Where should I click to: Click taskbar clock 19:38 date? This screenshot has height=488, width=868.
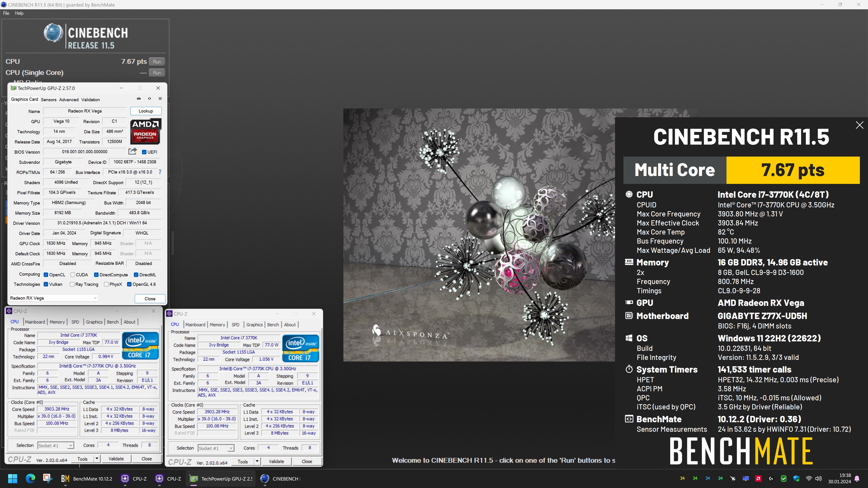pos(840,478)
